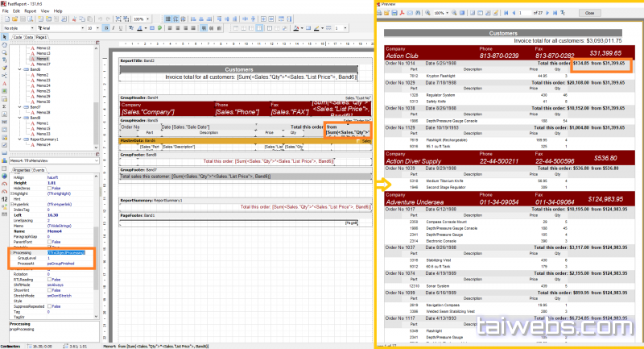Toggle the ParentFont checkbox
This screenshot has height=349, width=644.
(50, 240)
